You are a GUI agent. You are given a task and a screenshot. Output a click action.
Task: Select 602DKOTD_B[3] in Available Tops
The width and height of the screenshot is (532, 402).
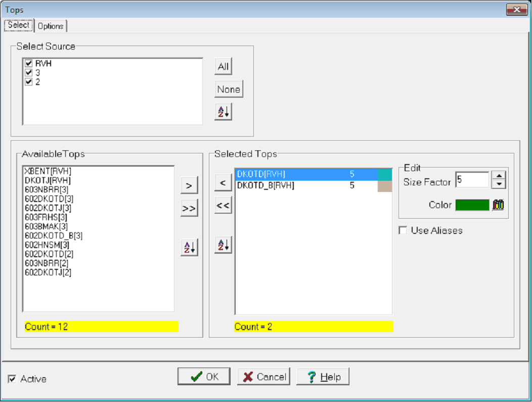tap(54, 236)
